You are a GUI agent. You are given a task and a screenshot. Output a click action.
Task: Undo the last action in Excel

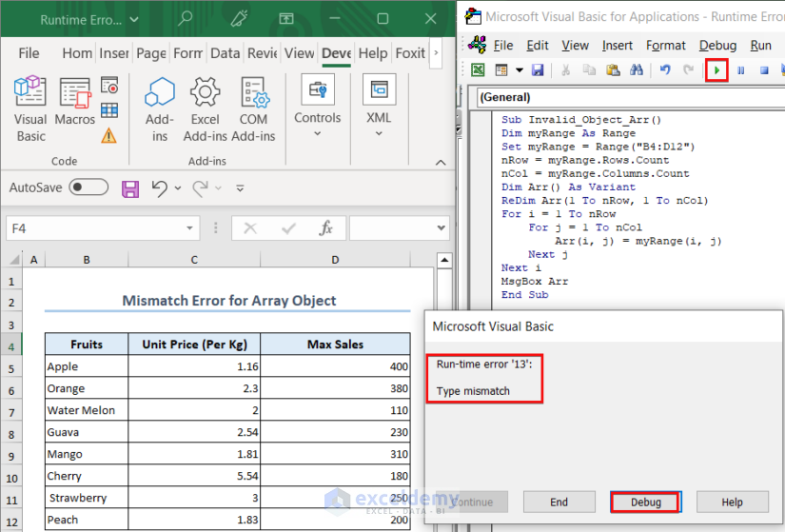(160, 188)
